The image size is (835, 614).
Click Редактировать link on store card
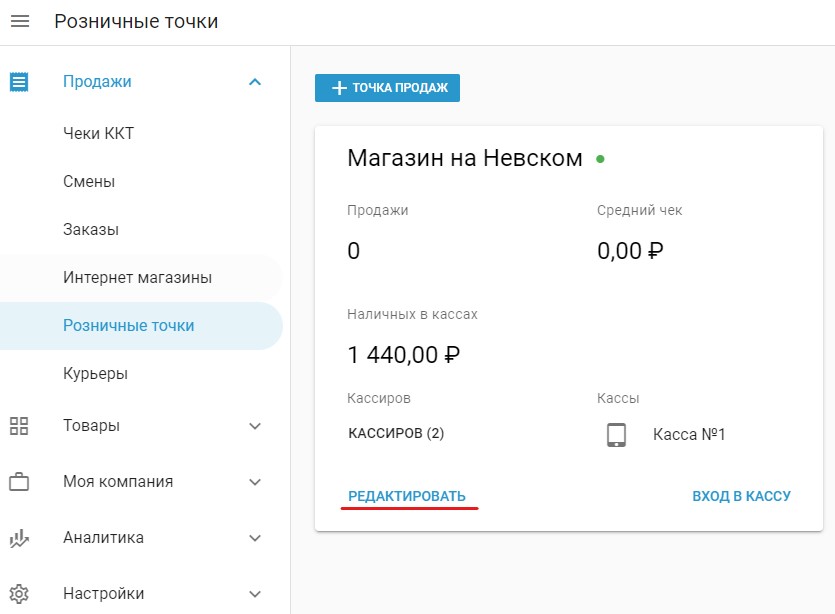(x=407, y=496)
